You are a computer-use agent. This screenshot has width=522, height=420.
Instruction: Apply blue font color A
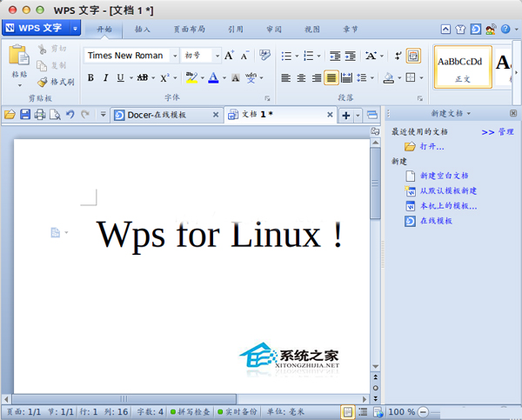[x=213, y=78]
